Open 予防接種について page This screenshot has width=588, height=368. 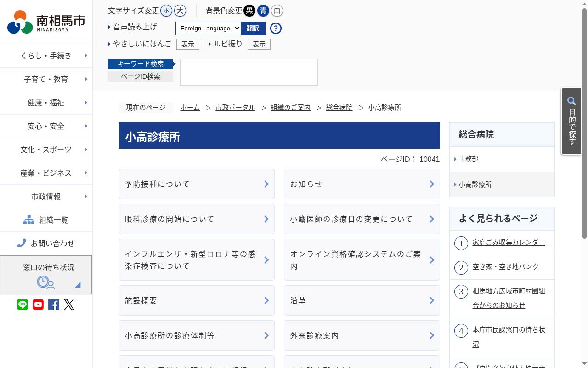point(197,184)
